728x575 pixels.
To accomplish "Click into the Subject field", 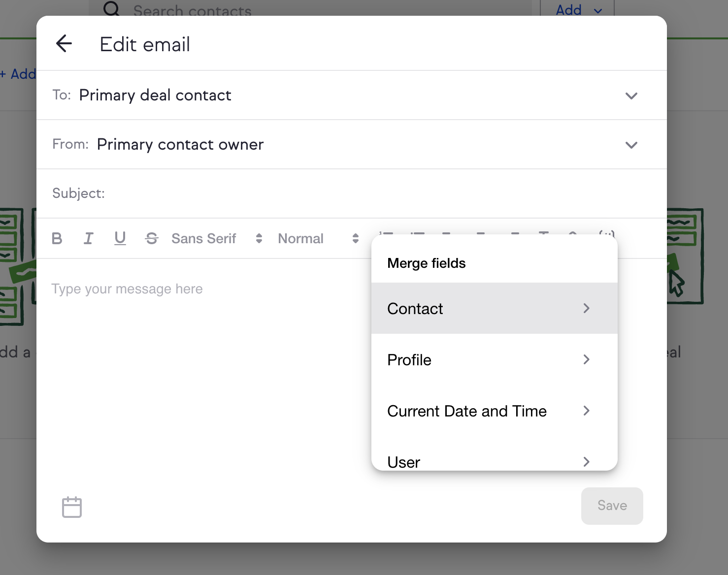I will [x=352, y=193].
